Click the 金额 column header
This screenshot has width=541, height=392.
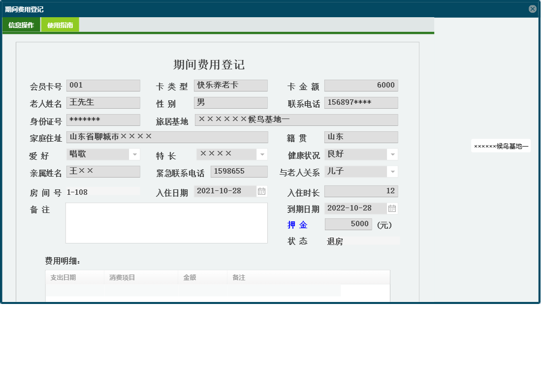click(x=189, y=277)
